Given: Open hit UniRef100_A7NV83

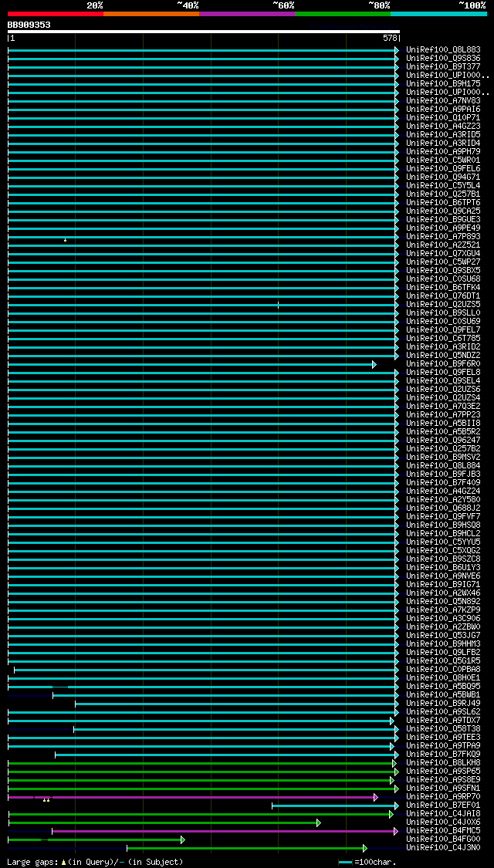Looking at the screenshot, I should pyautogui.click(x=443, y=101).
